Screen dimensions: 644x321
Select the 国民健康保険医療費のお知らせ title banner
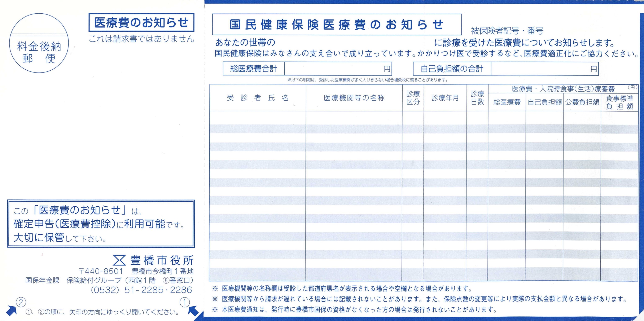click(337, 25)
